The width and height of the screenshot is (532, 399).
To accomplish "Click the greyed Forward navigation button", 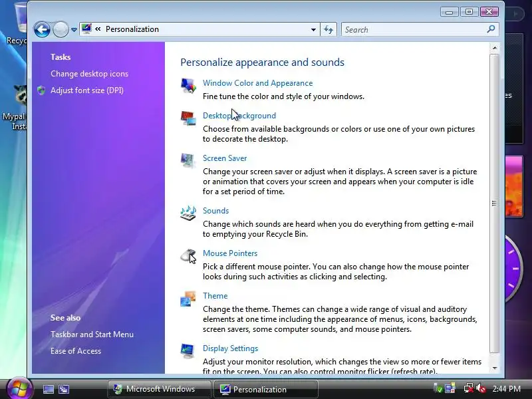I will tap(61, 29).
